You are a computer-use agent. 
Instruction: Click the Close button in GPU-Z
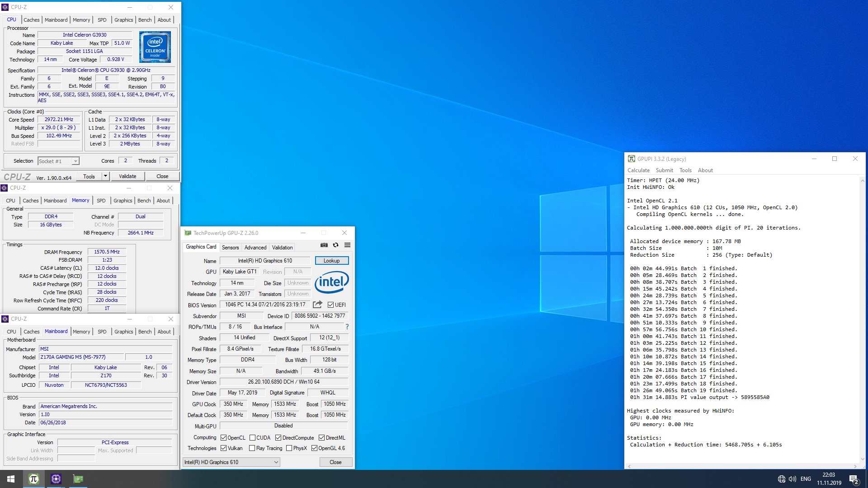coord(335,462)
